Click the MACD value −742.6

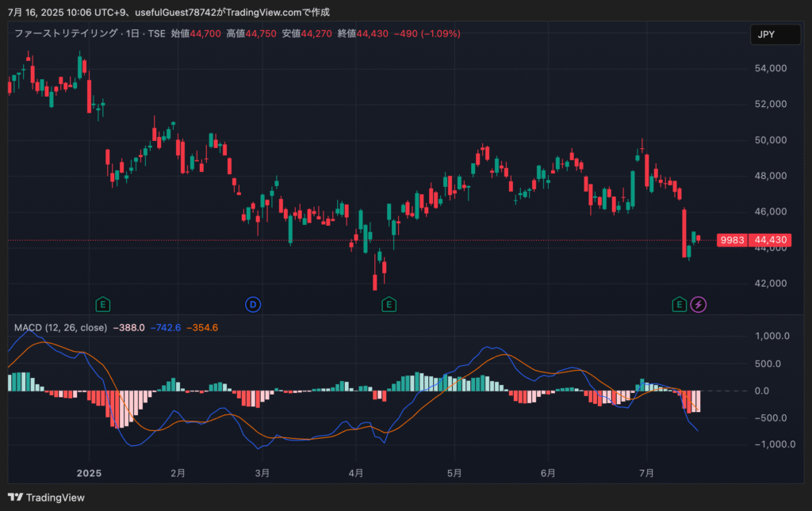pos(165,327)
